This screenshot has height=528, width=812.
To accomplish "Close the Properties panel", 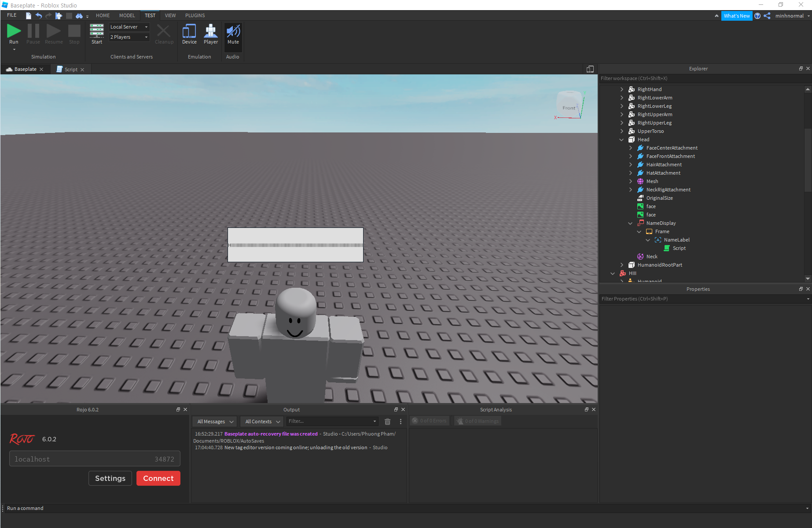I will (x=808, y=289).
